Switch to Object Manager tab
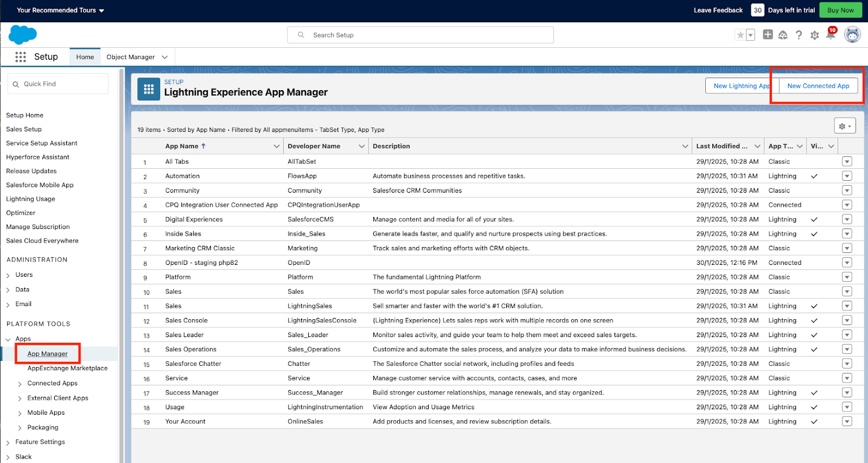 (131, 57)
